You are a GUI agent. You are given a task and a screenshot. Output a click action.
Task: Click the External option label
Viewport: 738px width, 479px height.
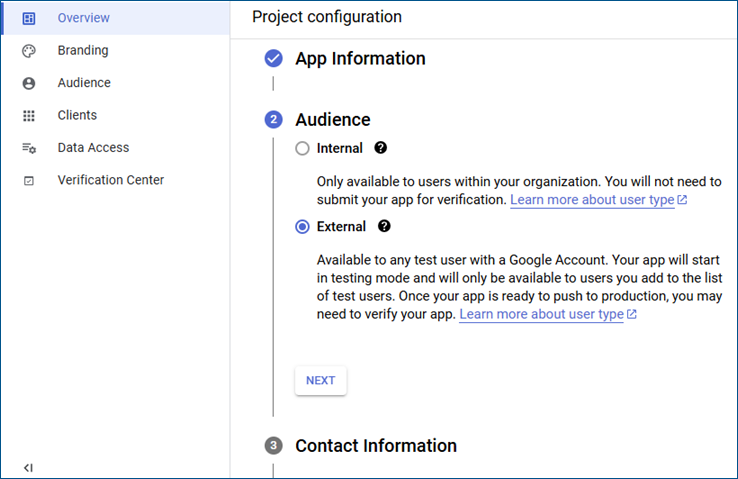coord(341,227)
